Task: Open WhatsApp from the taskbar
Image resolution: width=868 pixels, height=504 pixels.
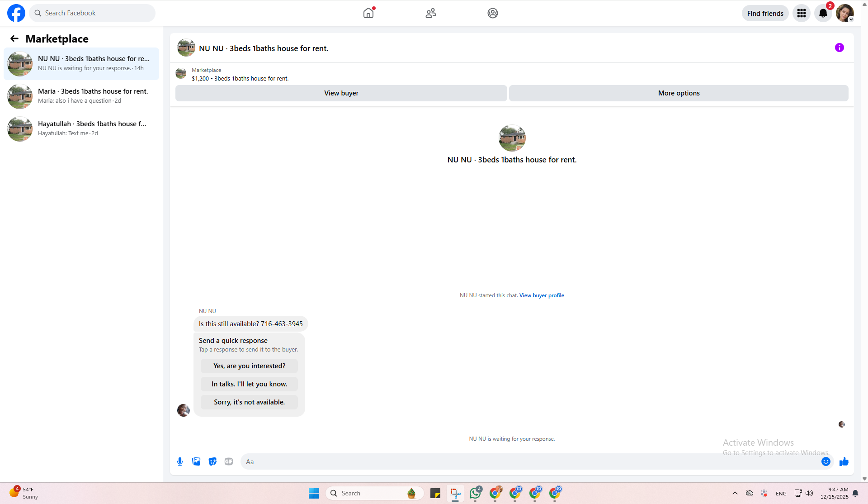Action: tap(475, 493)
